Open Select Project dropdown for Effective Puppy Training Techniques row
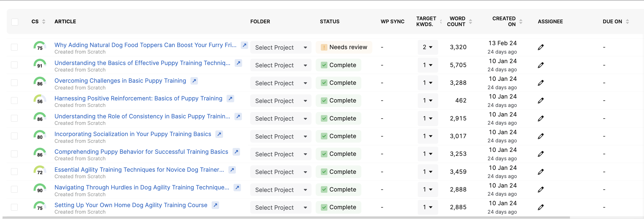 coord(281,65)
